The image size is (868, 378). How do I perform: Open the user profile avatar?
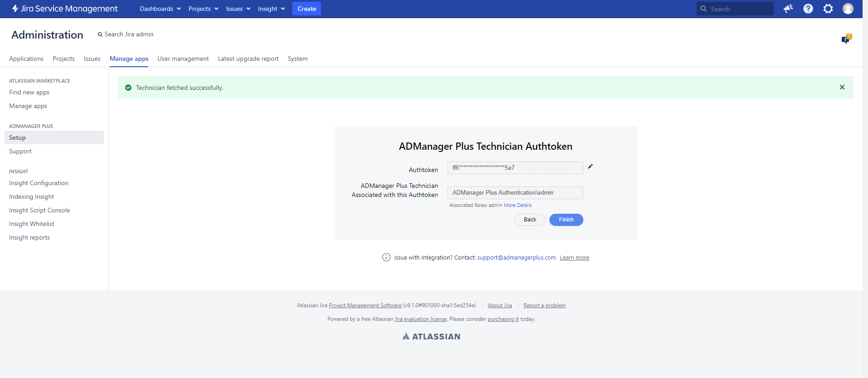[x=848, y=9]
